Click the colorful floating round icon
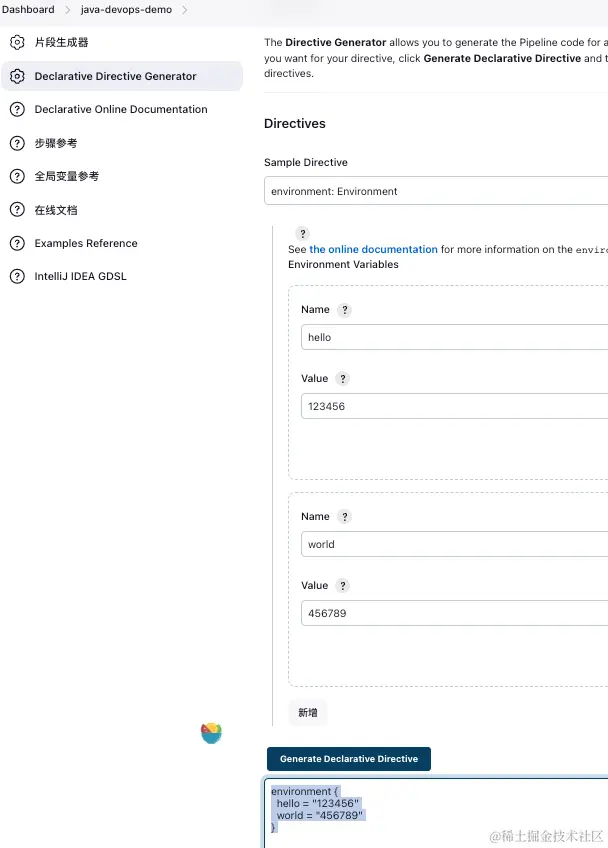 click(212, 733)
